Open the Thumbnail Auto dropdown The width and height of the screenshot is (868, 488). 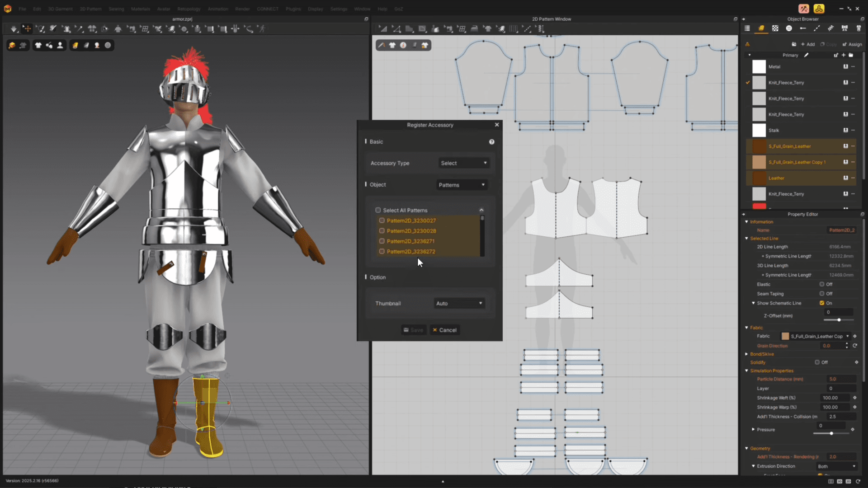click(459, 303)
